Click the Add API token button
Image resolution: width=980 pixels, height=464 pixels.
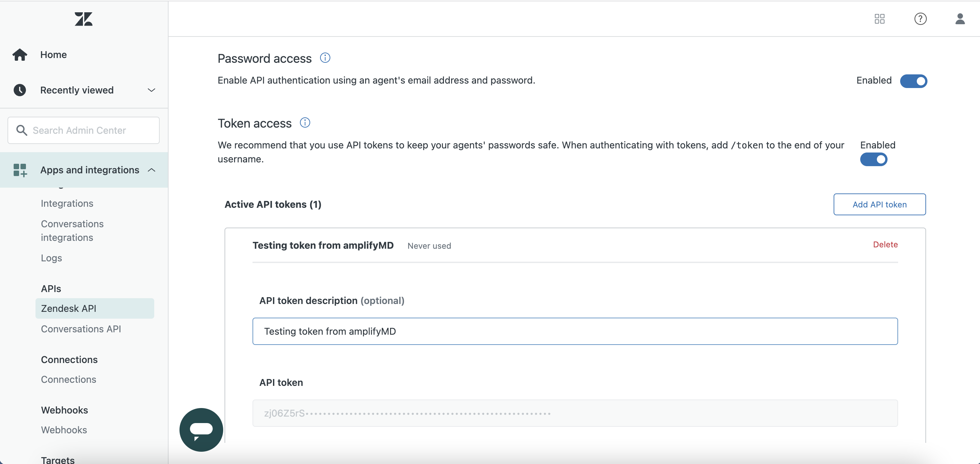pos(879,205)
